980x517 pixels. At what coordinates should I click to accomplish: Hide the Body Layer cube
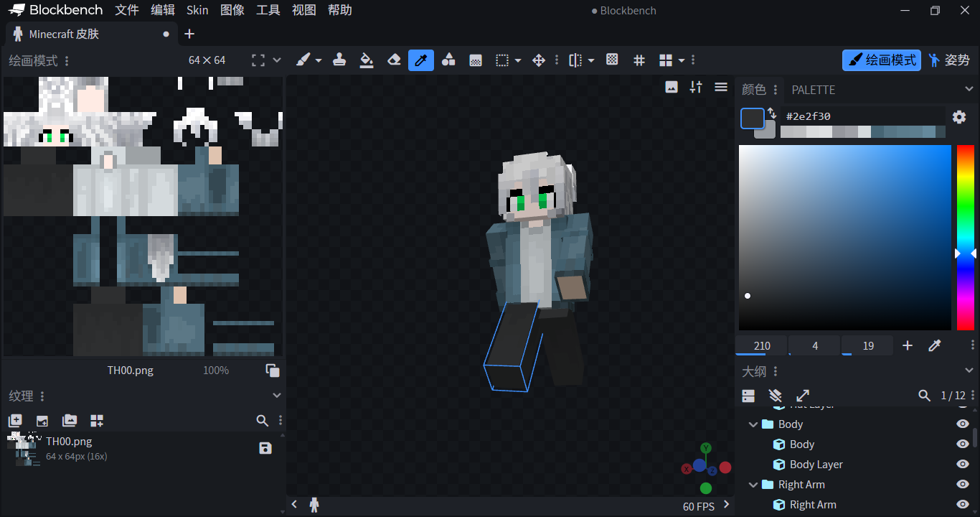click(x=963, y=465)
